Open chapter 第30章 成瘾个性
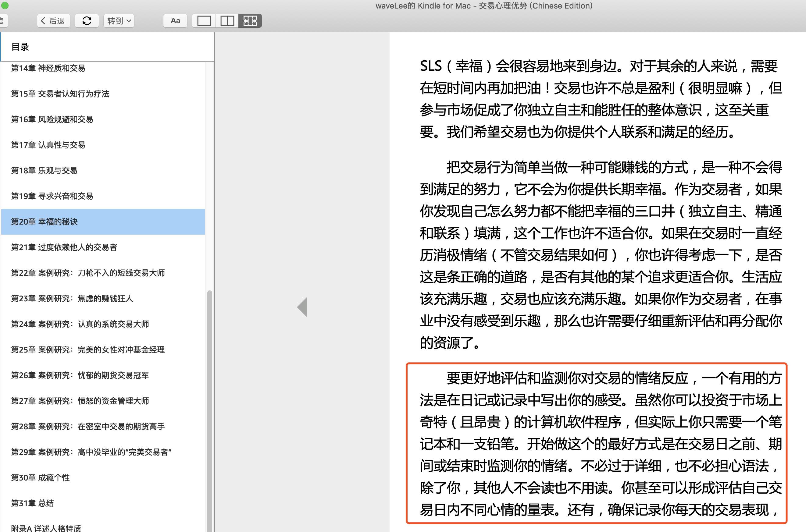 click(103, 478)
